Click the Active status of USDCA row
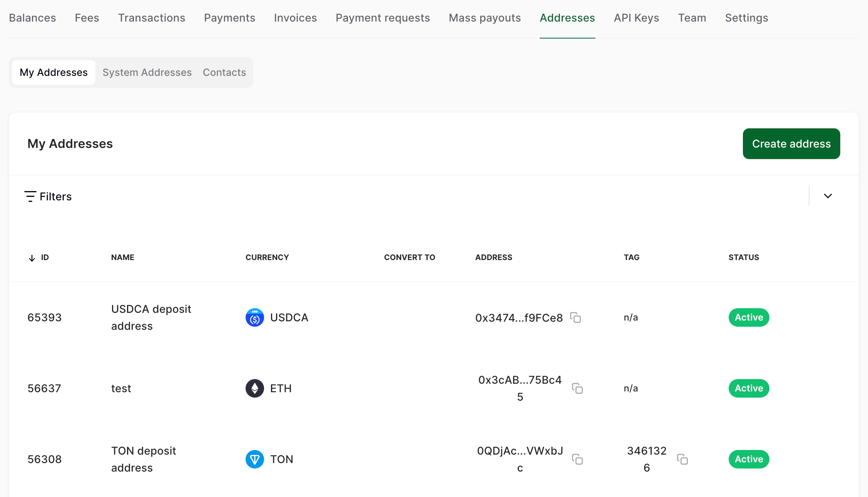 coord(749,317)
